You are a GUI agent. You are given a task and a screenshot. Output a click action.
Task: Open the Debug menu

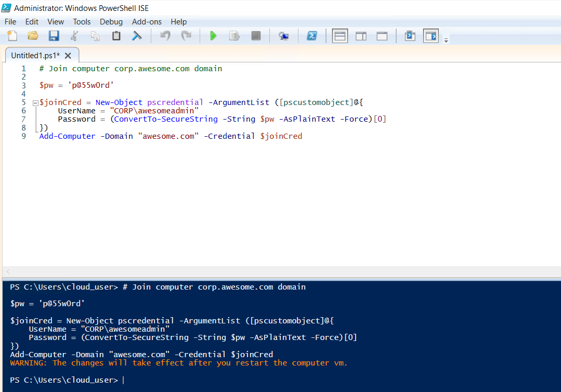(111, 22)
